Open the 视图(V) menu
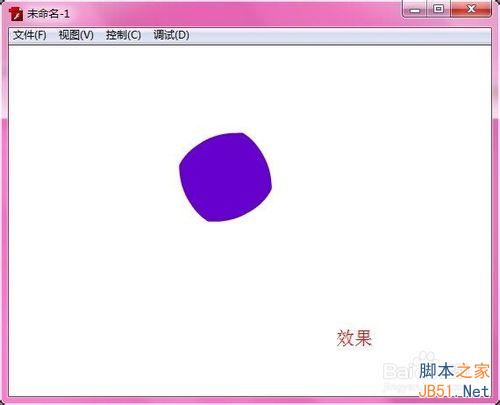Viewport: 500px width, 405px height. pyautogui.click(x=76, y=35)
